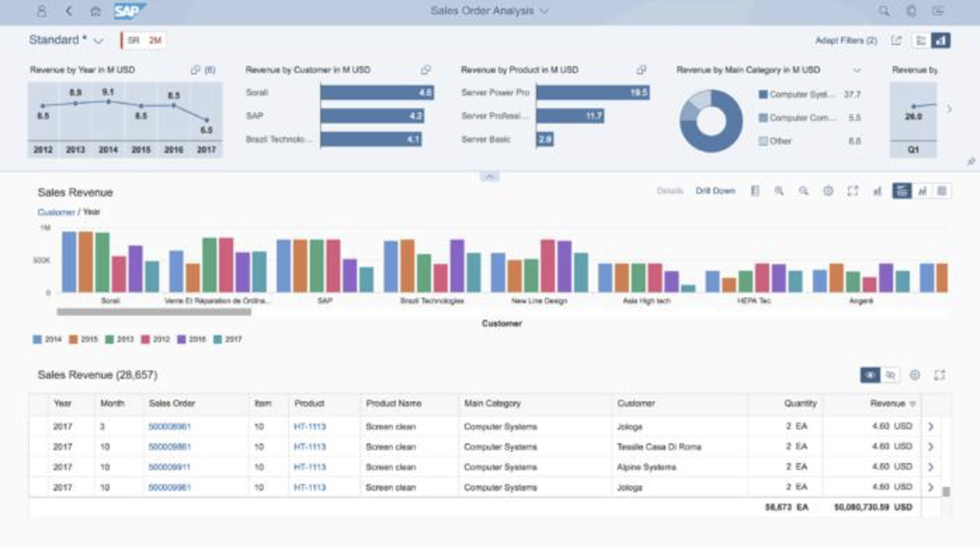The image size is (980, 548).
Task: Expand the Standard variant dropdown
Action: 99,41
